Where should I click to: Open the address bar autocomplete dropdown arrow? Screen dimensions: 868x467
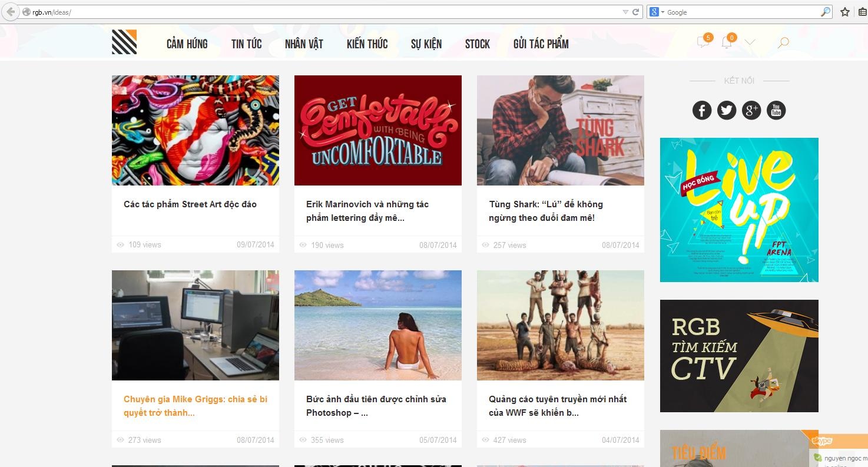[x=626, y=11]
